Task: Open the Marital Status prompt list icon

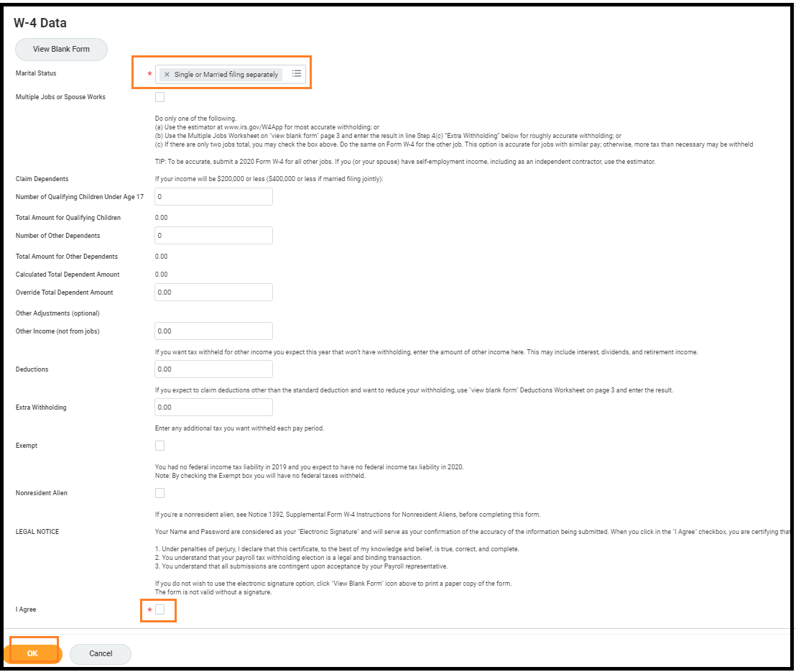Action: click(x=297, y=74)
